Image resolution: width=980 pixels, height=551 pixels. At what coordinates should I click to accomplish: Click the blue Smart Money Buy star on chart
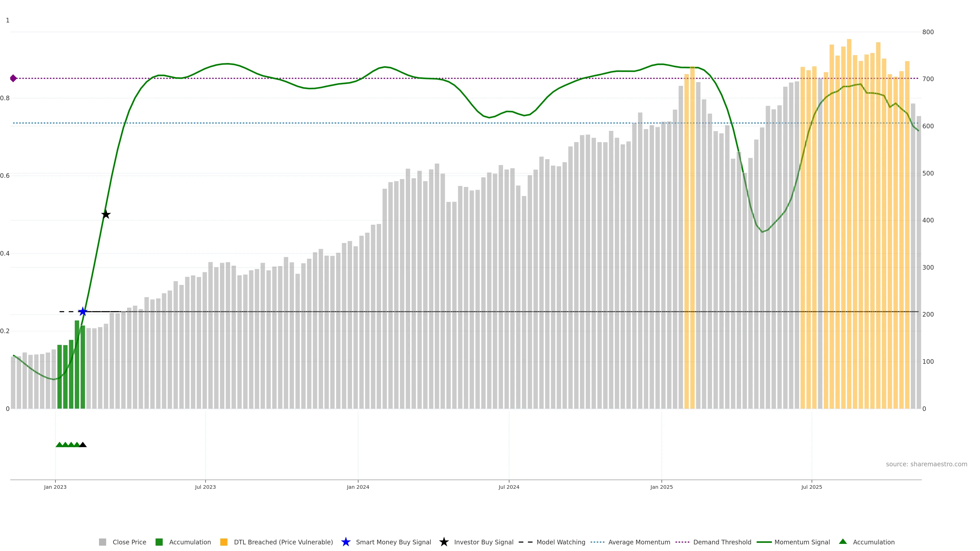(x=82, y=312)
